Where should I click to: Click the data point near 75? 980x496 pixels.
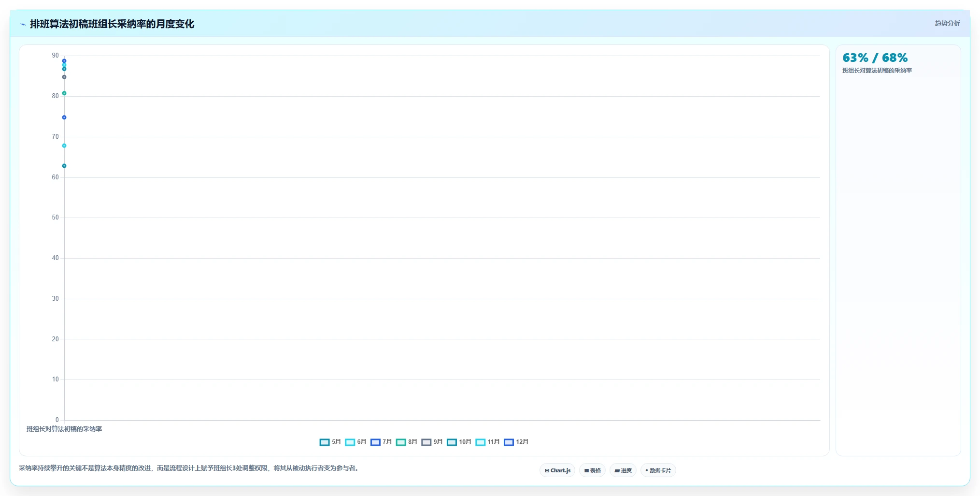(64, 117)
